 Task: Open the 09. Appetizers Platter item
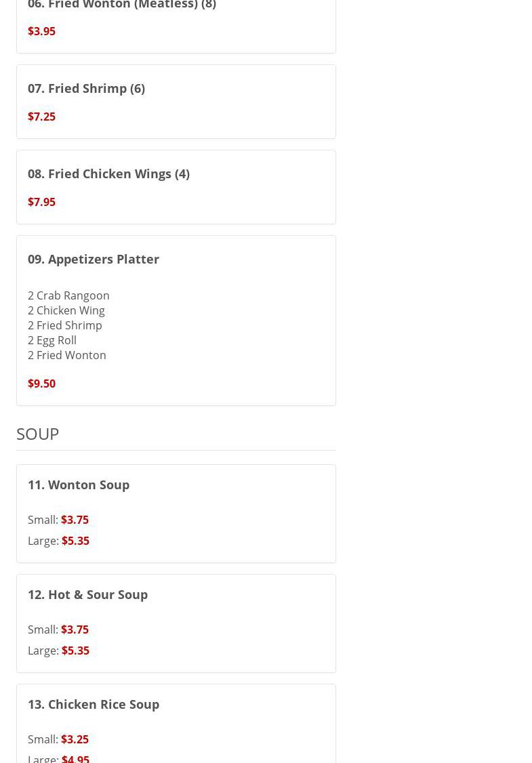point(94,259)
